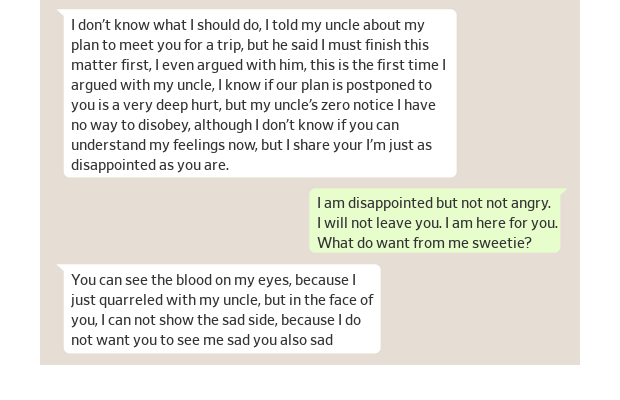Select the green "I am disappointed but not angry" message
Image resolution: width=620 pixels, height=400 pixels.
[x=436, y=221]
